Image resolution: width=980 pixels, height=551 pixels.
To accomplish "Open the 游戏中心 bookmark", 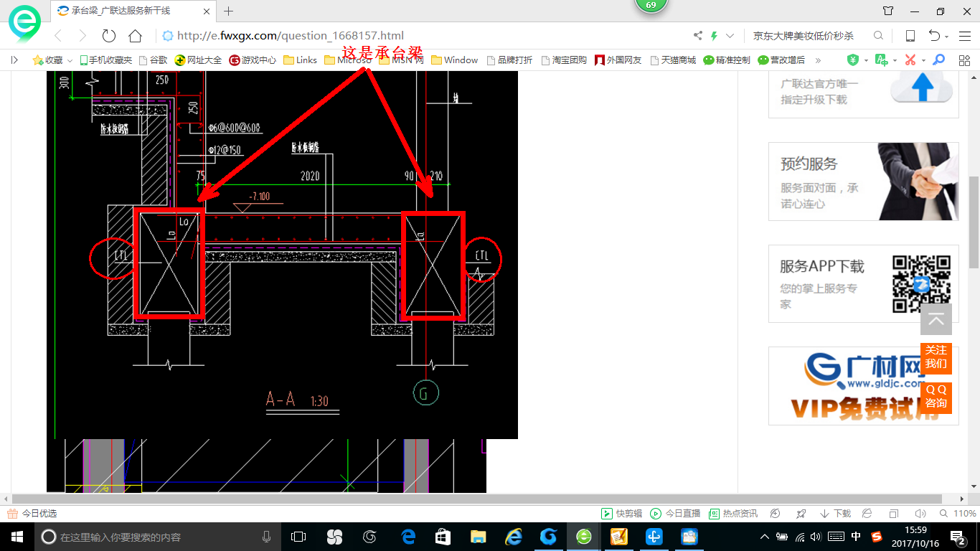I will pyautogui.click(x=253, y=60).
